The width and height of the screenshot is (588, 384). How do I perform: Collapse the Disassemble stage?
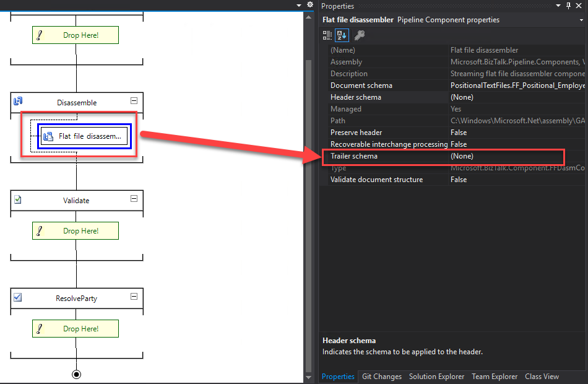pos(134,101)
